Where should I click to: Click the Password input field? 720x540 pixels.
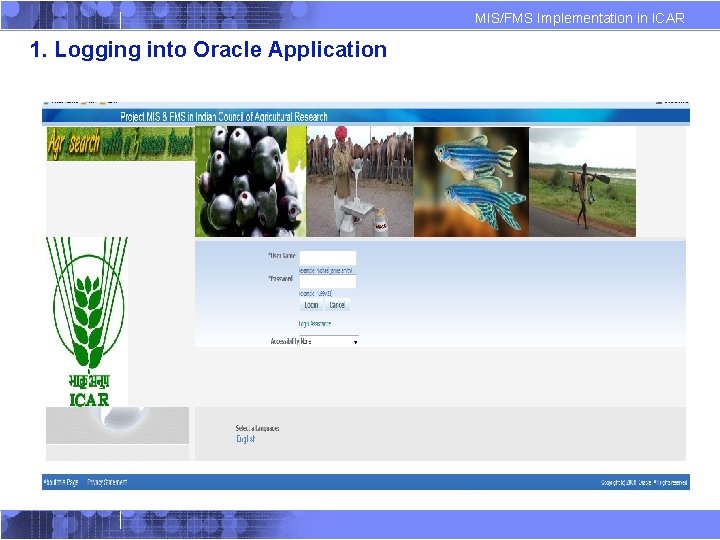[x=327, y=281]
